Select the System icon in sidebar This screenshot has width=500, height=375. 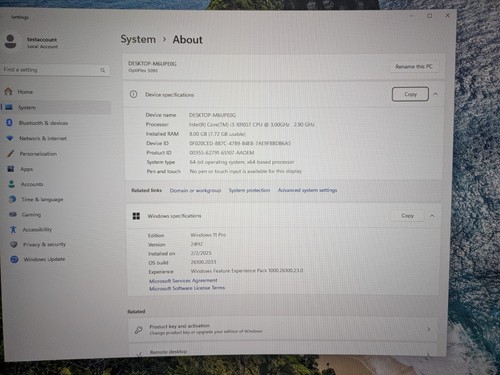pos(9,107)
